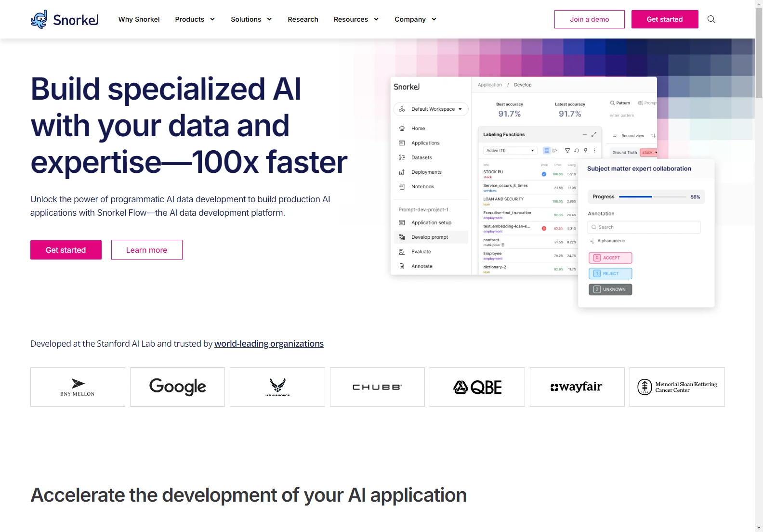The width and height of the screenshot is (763, 532).
Task: Click the REJECT annotation button
Action: click(610, 273)
